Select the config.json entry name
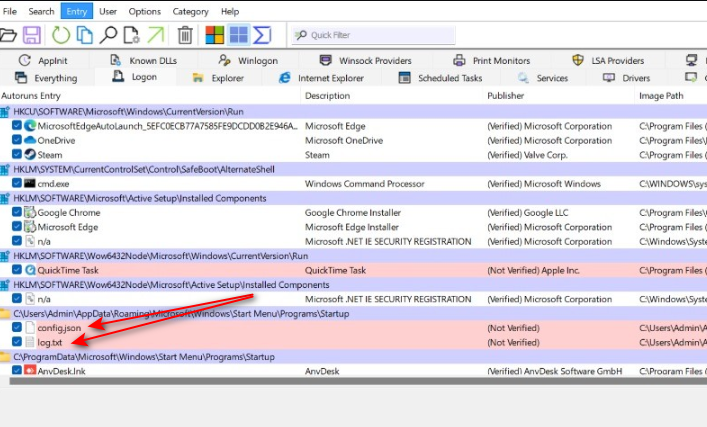 (x=60, y=328)
